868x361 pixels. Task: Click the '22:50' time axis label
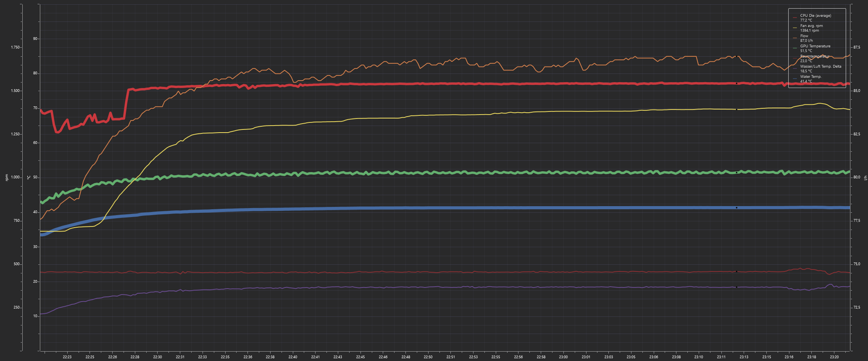click(x=428, y=357)
